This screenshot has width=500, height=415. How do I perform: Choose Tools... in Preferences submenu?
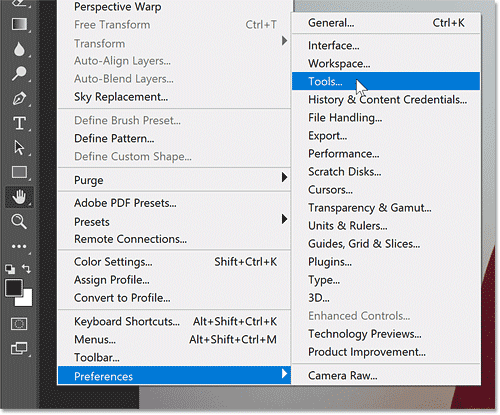[x=386, y=81]
